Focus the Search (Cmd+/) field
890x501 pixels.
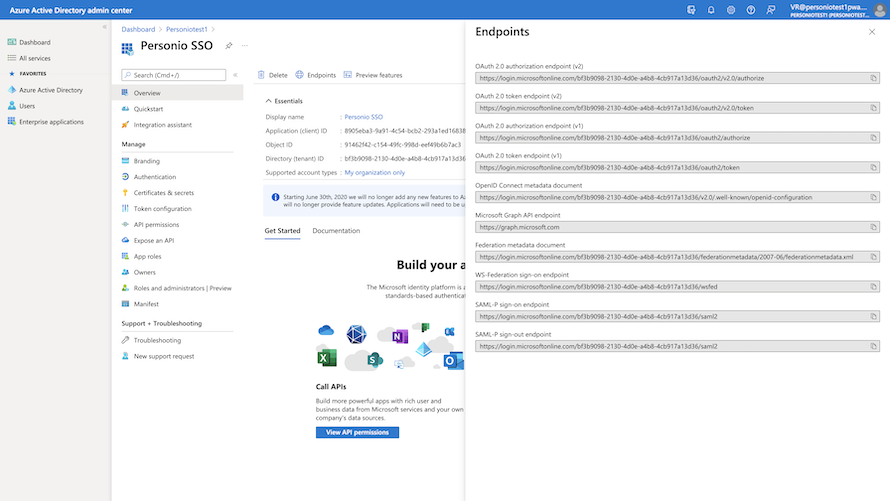point(174,75)
